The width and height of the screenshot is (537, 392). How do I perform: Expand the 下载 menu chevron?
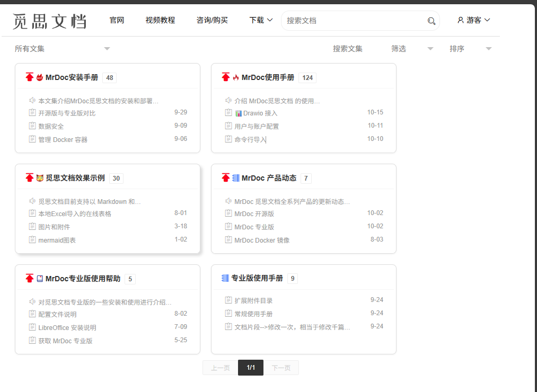click(270, 20)
